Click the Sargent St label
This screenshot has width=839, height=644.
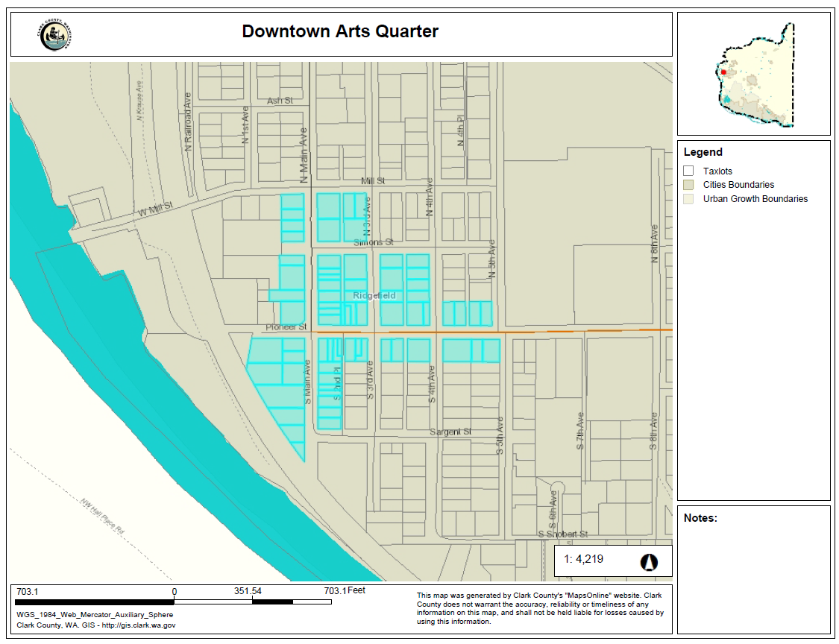pos(450,432)
